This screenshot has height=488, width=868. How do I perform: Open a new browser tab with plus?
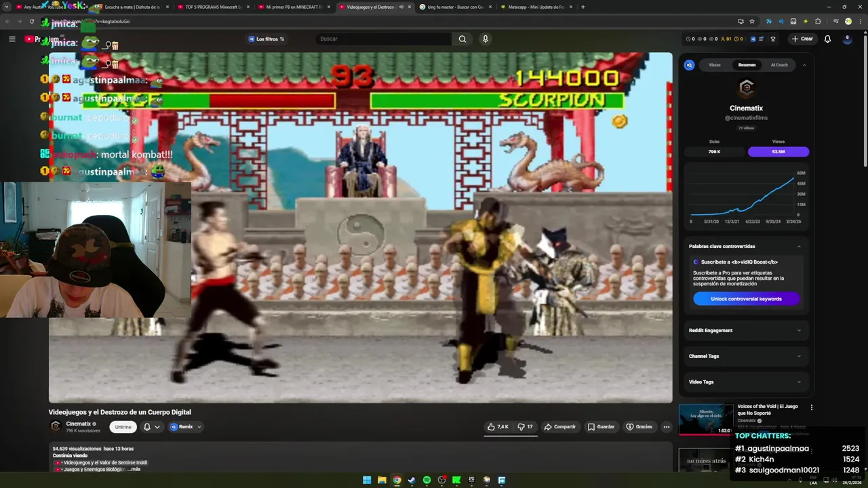(583, 7)
